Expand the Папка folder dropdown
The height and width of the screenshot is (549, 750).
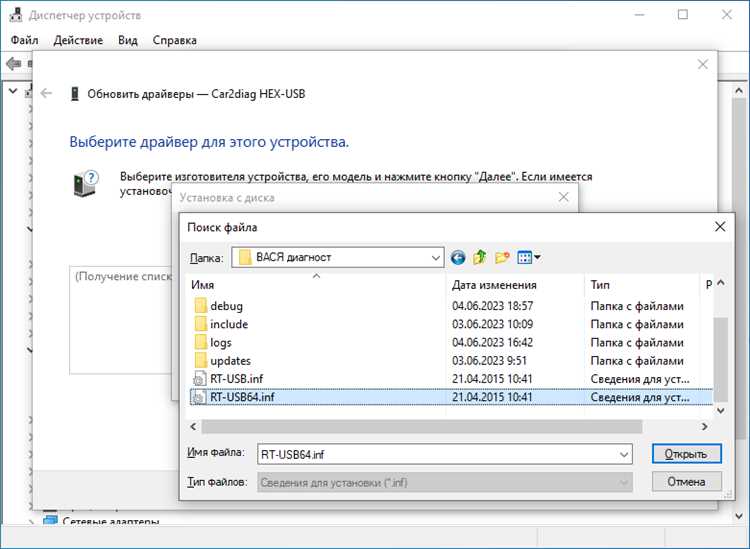435,258
